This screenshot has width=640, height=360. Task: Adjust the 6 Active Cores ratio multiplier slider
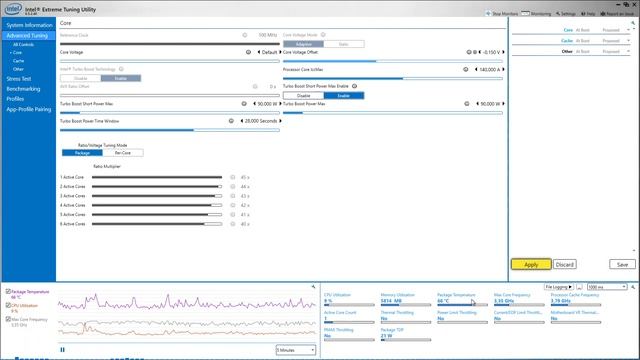click(157, 224)
